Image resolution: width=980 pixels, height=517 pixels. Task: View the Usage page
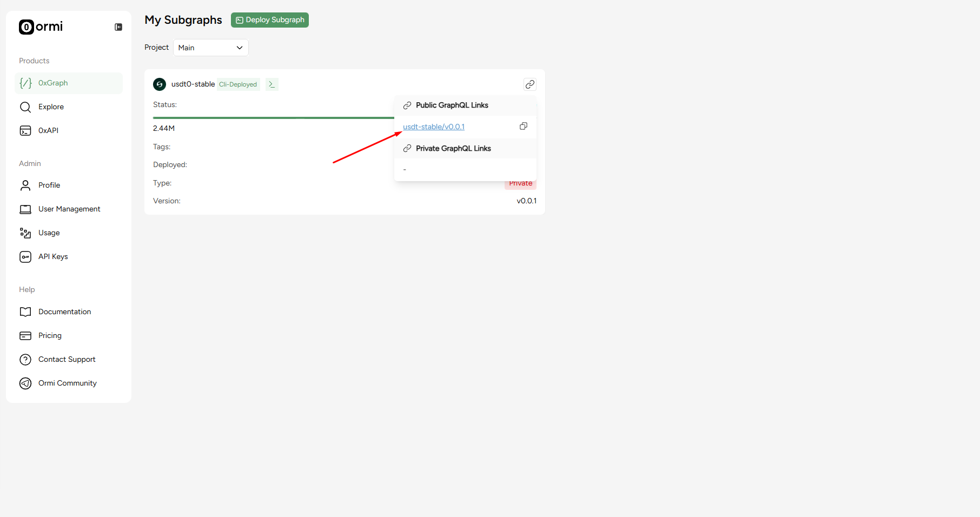click(49, 233)
